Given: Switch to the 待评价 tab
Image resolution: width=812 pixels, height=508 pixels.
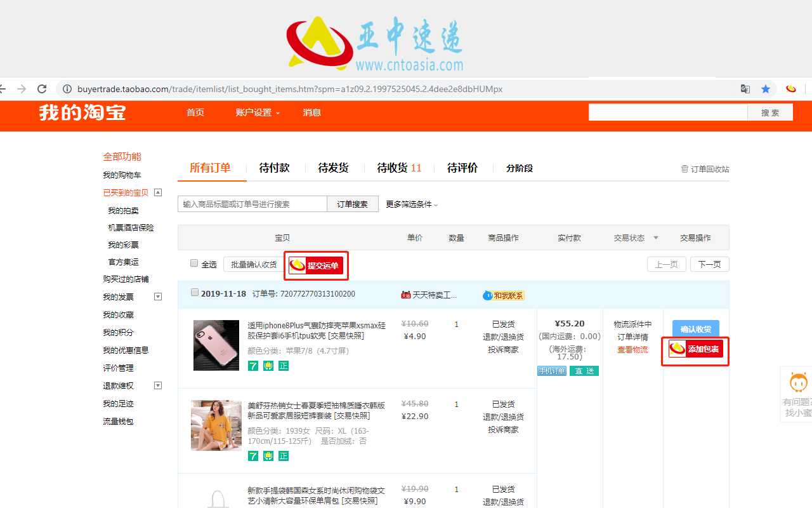Looking at the screenshot, I should pyautogui.click(x=462, y=168).
